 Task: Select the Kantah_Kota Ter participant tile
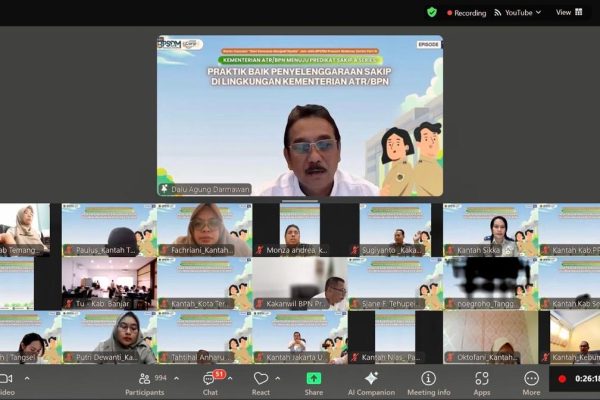[x=205, y=283]
